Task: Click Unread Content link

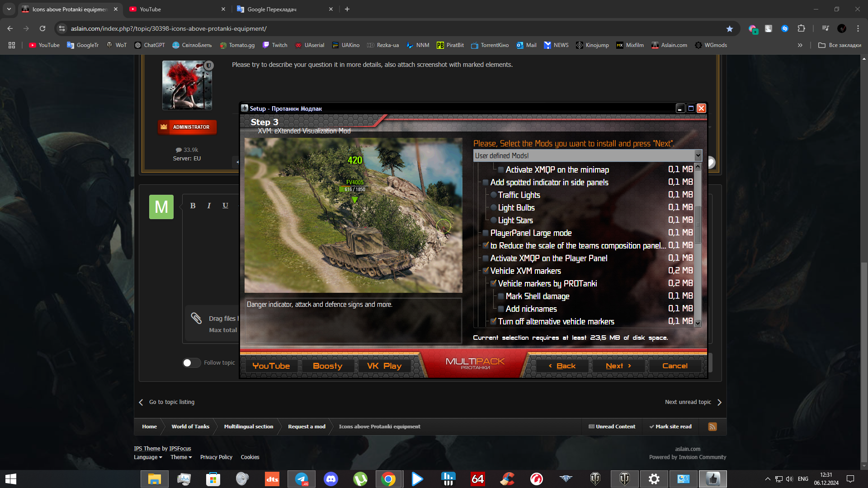Action: pyautogui.click(x=612, y=427)
